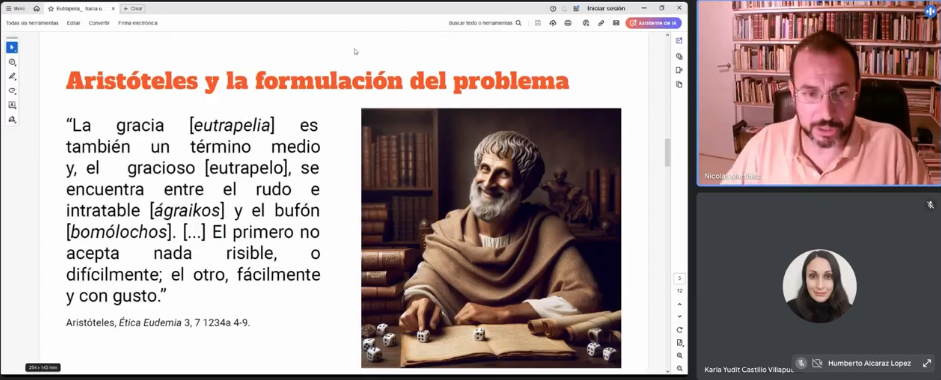
Task: Zoom in with the plus magnifier
Action: [679, 355]
